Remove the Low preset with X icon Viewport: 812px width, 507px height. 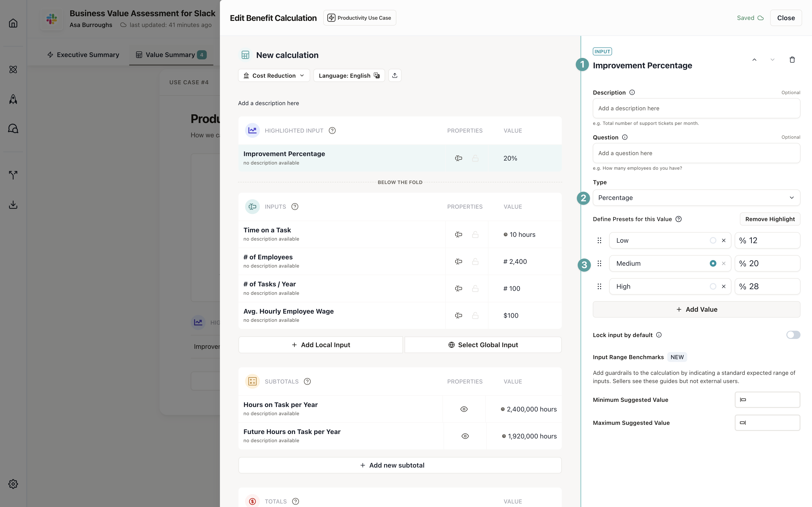pyautogui.click(x=724, y=240)
